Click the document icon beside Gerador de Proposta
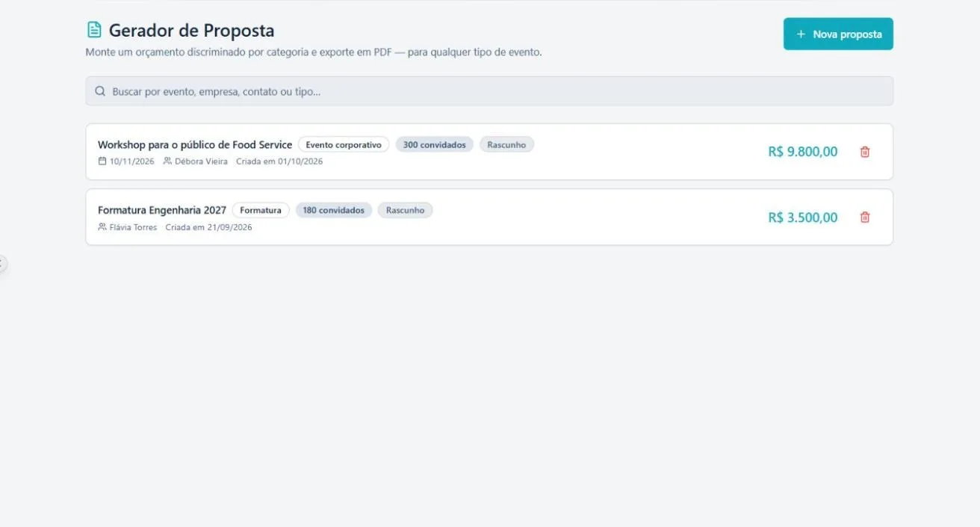This screenshot has width=980, height=527. (94, 30)
